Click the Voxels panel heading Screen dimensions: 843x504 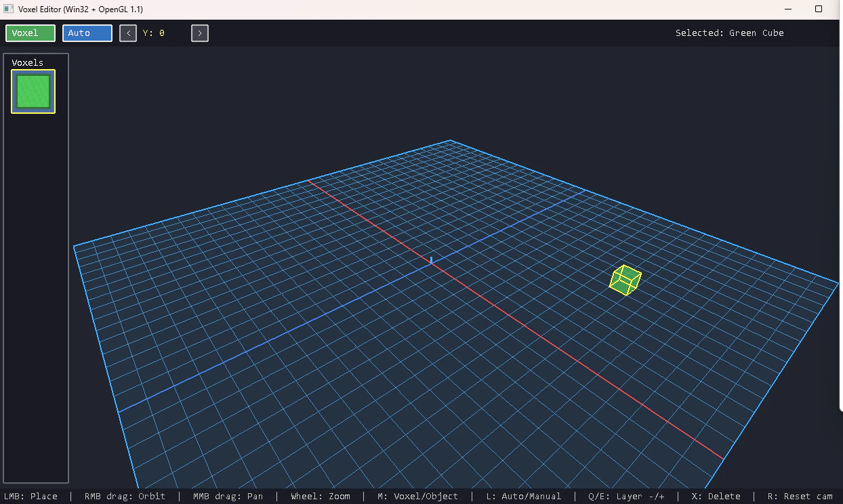(28, 62)
